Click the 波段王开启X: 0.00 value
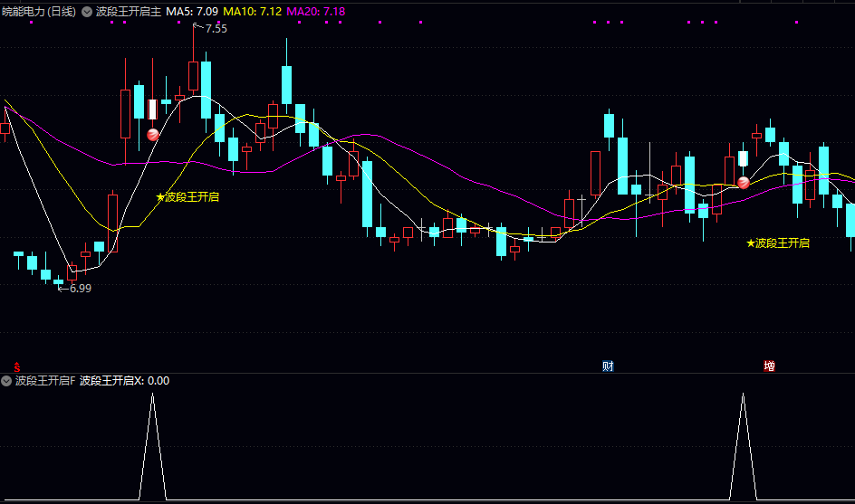Viewport: 855px width, 504px height. (124, 381)
